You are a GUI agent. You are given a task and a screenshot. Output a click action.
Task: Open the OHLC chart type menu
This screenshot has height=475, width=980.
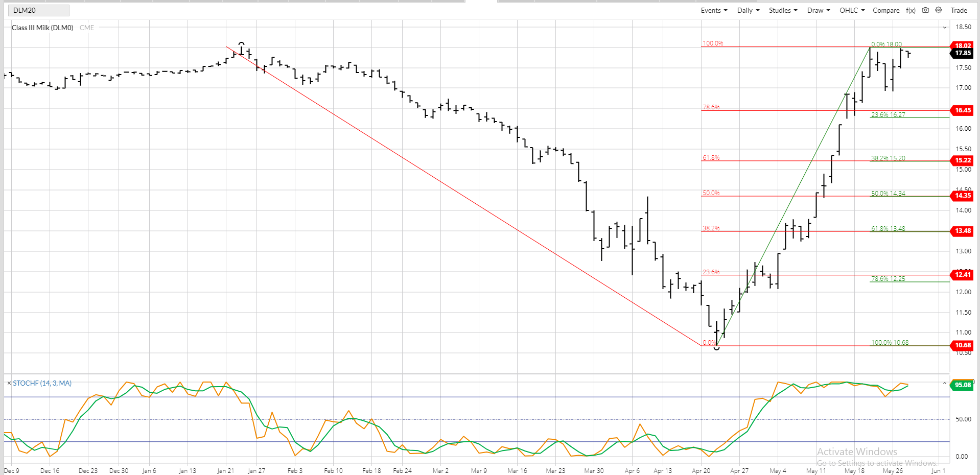pyautogui.click(x=852, y=10)
